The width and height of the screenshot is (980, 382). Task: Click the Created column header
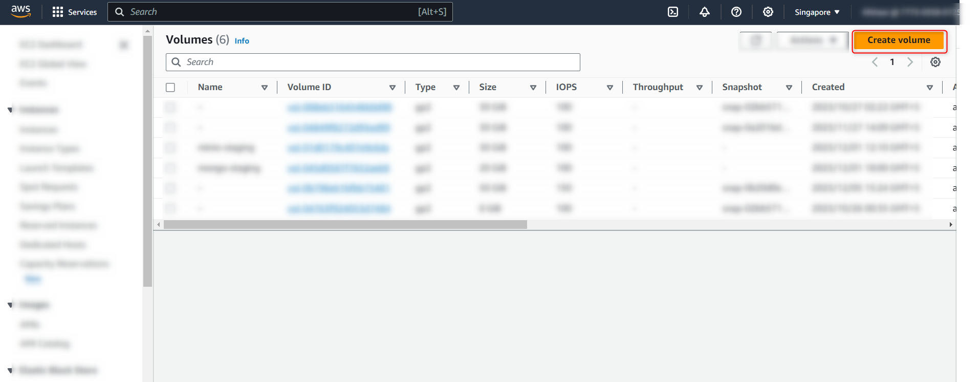pyautogui.click(x=828, y=87)
